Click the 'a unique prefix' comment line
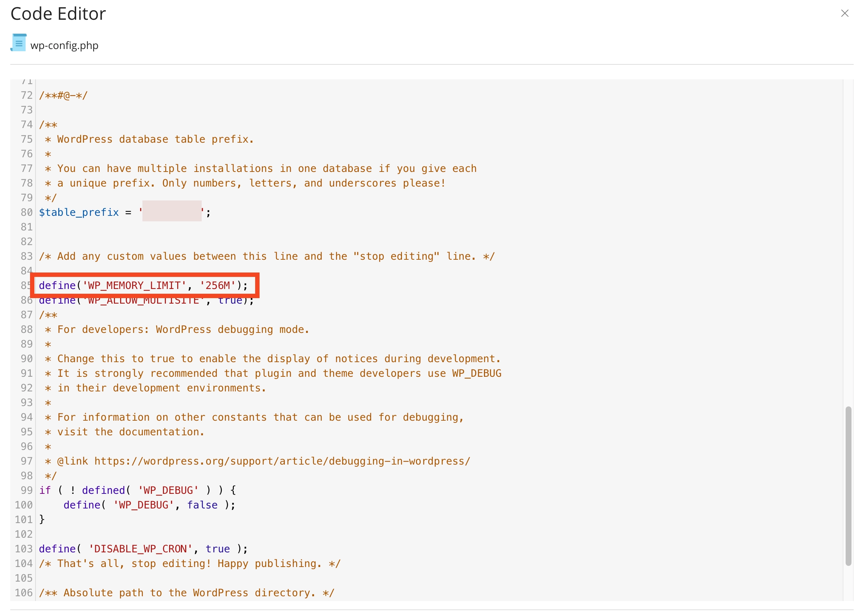The height and width of the screenshot is (616, 861). 245,183
